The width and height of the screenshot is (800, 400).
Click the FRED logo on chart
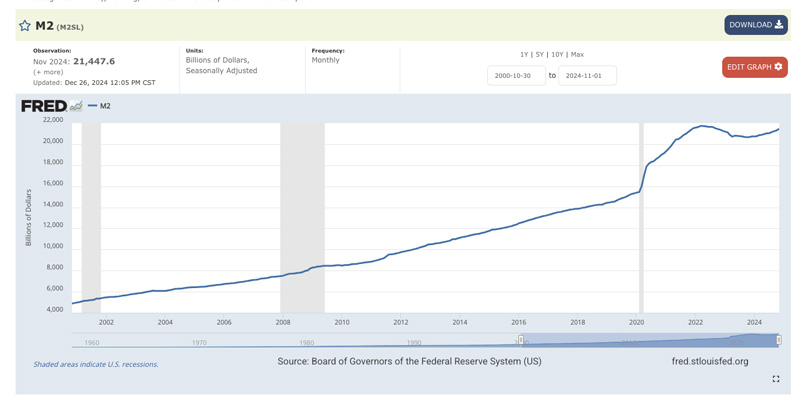(x=43, y=106)
